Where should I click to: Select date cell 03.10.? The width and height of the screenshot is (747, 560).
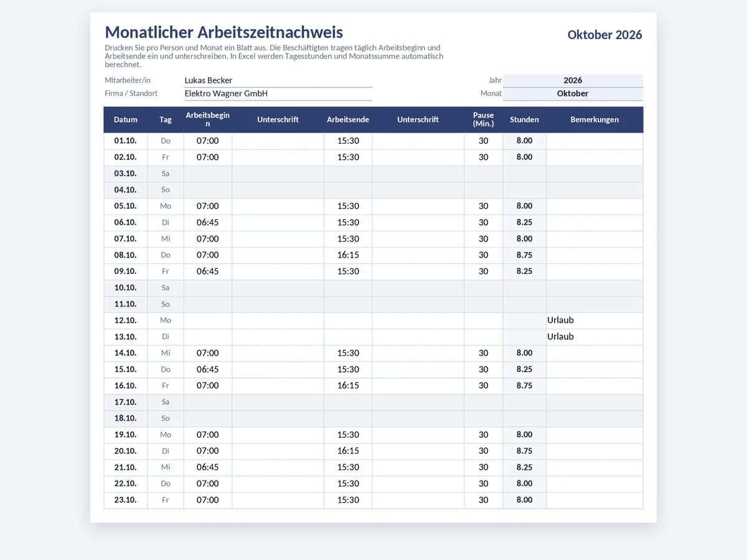point(126,174)
